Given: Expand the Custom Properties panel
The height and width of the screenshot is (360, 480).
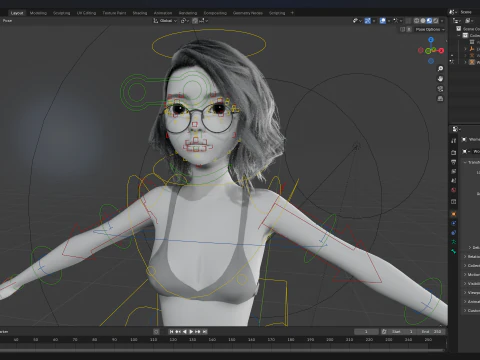Looking at the screenshot, I should (x=465, y=311).
